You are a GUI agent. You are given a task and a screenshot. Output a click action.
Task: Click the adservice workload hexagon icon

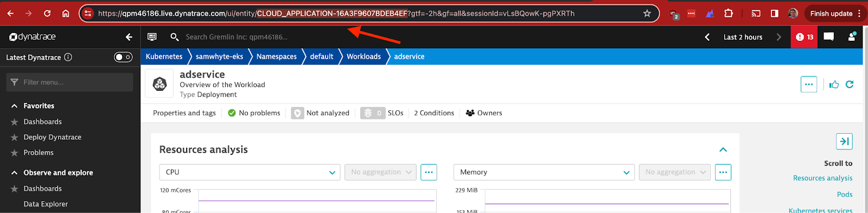point(159,84)
